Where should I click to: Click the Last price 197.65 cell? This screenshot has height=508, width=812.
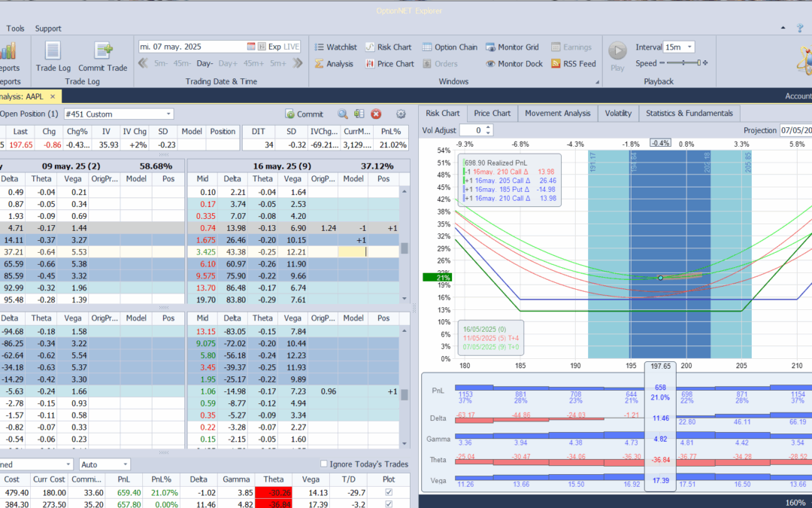[21, 145]
